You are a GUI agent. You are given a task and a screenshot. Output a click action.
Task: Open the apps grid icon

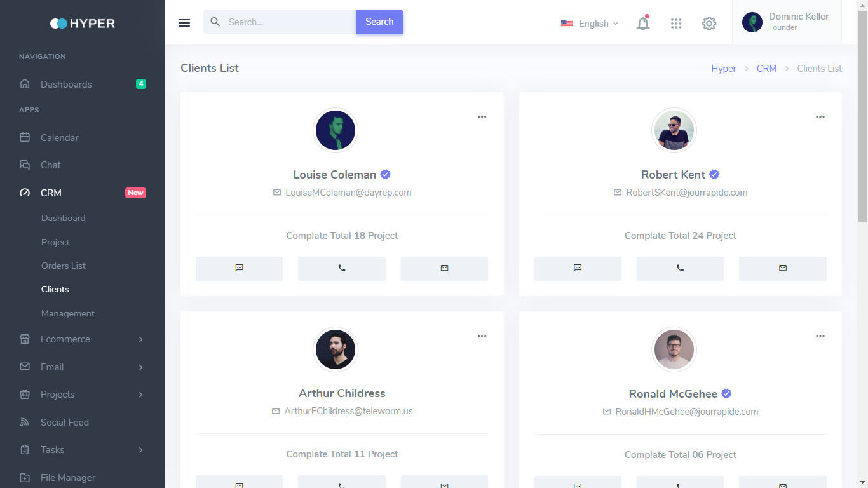[x=676, y=24]
